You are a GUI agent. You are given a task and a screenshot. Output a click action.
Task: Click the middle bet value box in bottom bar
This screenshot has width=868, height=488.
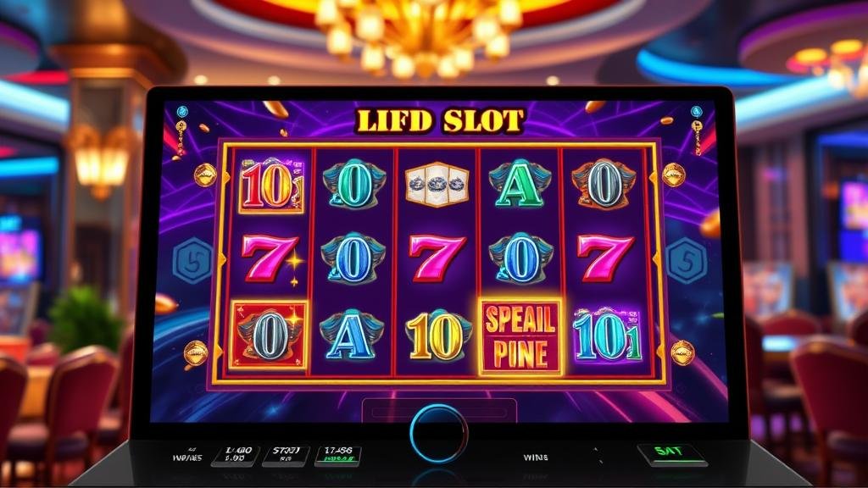(x=287, y=455)
